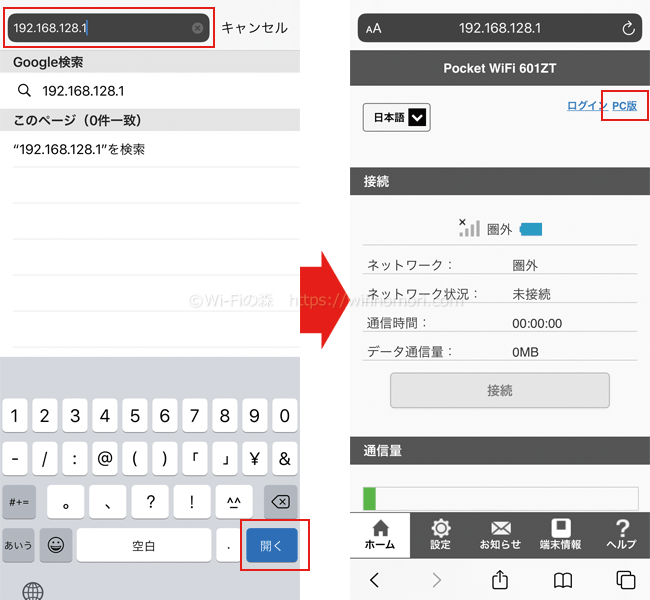Click the PC版 link
This screenshot has width=650, height=600.
(x=624, y=106)
